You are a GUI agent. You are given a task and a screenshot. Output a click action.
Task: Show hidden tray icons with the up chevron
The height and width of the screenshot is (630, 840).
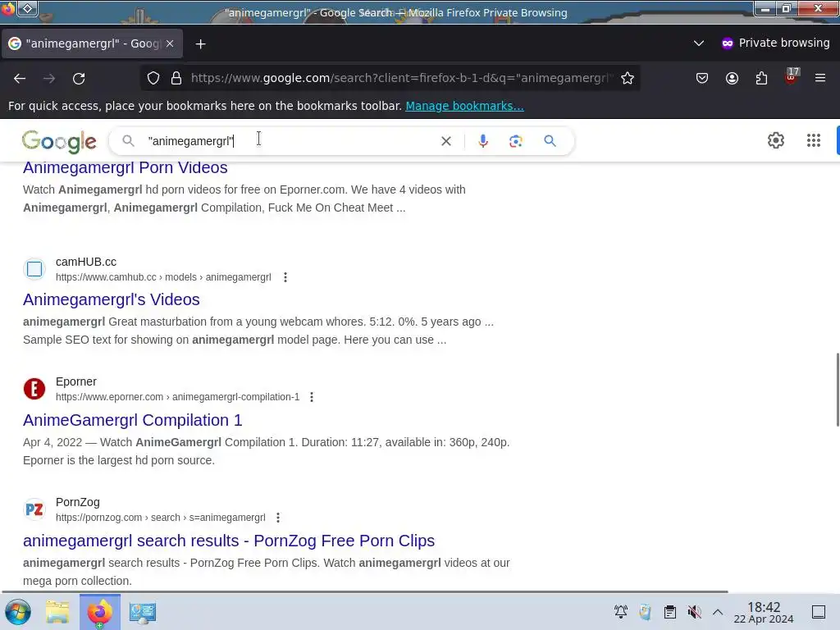[718, 612]
